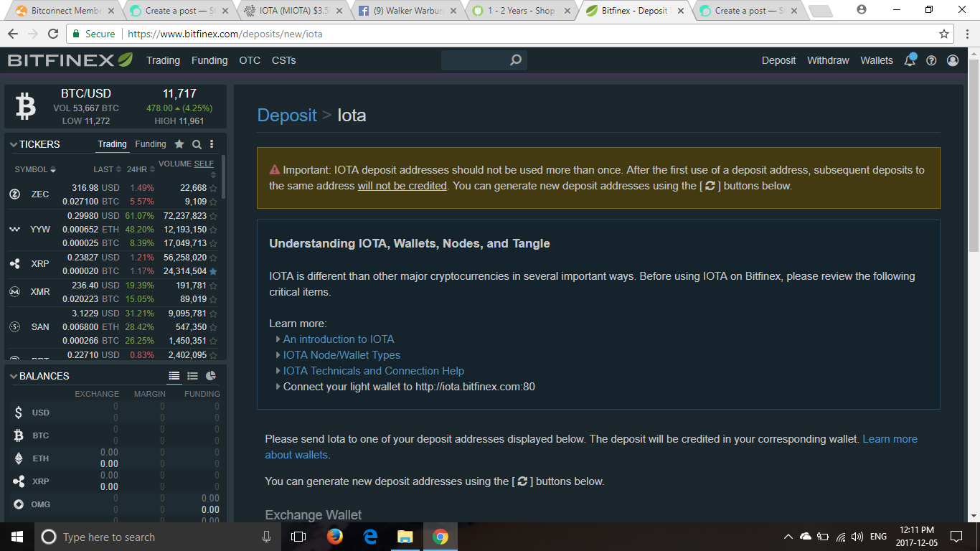Click the Bitfinex logo
Image resolution: width=980 pixels, height=551 pixels.
(x=70, y=60)
